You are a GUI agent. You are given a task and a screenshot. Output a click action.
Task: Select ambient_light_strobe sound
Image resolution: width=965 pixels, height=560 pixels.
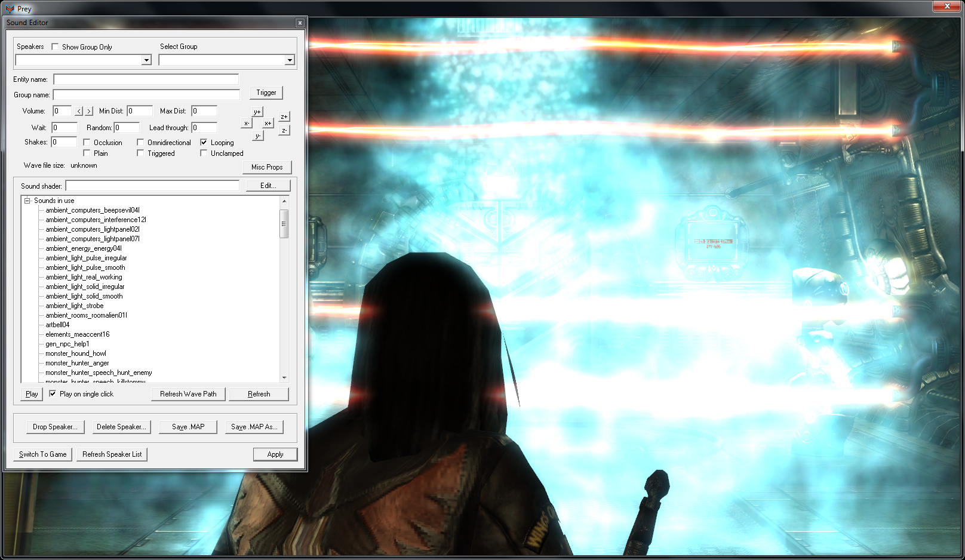coord(75,306)
